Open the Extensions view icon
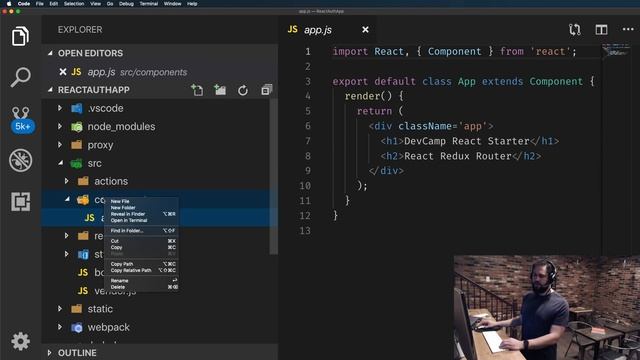The height and width of the screenshot is (360, 640). click(20, 202)
